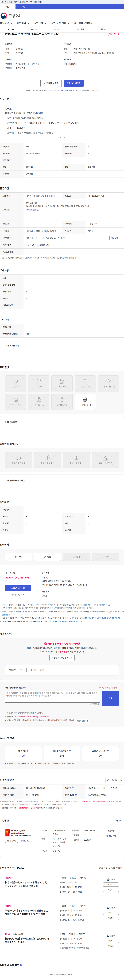Click the company 홈페이지 button
The width and height of the screenshot is (124, 980).
click(111, 831)
